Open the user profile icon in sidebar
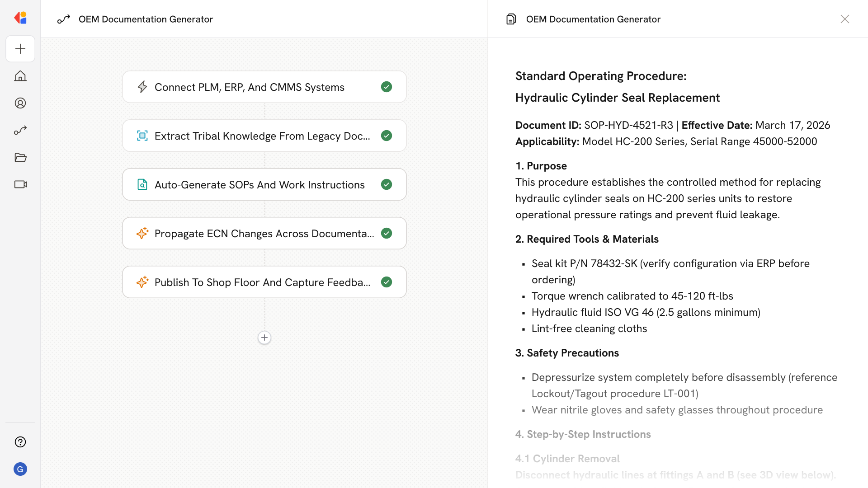Viewport: 868px width, 488px height. coord(20,103)
